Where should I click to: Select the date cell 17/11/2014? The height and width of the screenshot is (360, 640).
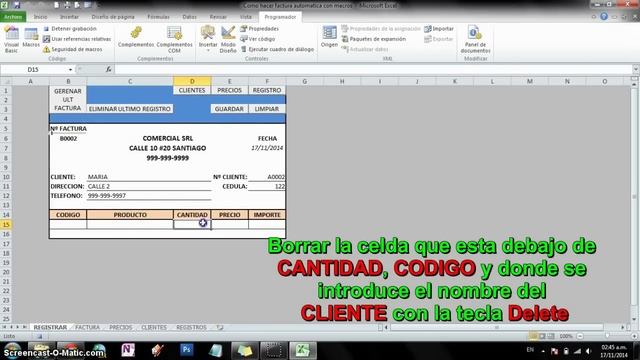(267, 148)
